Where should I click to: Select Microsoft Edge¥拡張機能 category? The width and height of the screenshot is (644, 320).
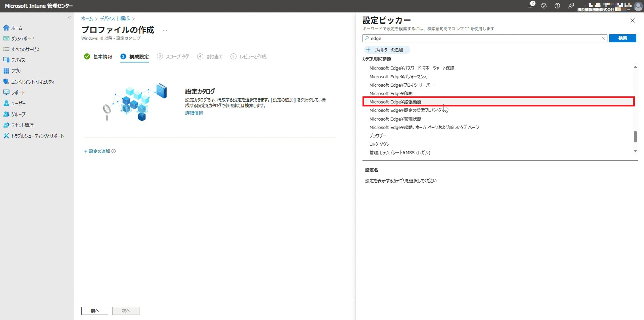(395, 102)
